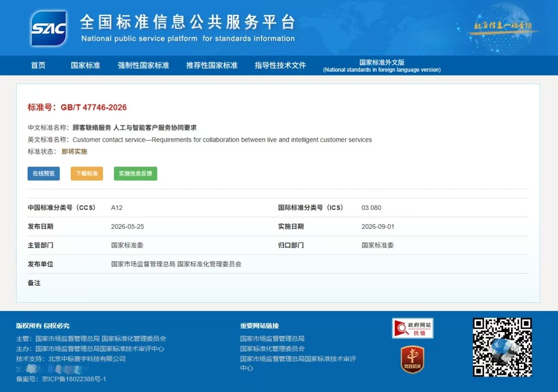Click the 实施日期 value 2026-09-01
Viewport: 558px width, 392px height.
click(x=378, y=226)
